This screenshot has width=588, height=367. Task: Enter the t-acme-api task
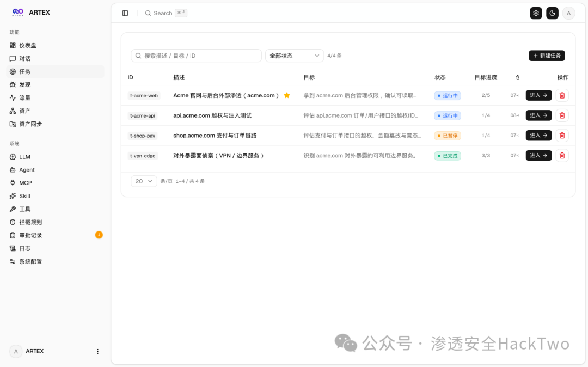click(538, 115)
